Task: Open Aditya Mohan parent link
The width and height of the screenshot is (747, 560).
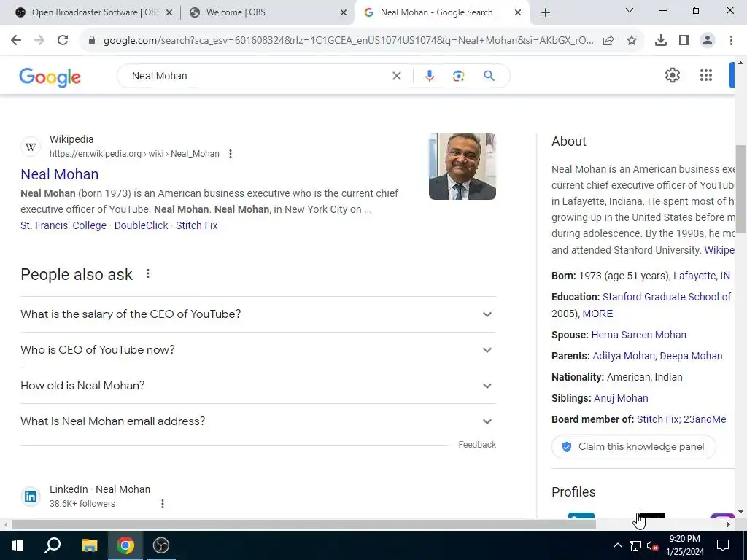Action: point(624,356)
